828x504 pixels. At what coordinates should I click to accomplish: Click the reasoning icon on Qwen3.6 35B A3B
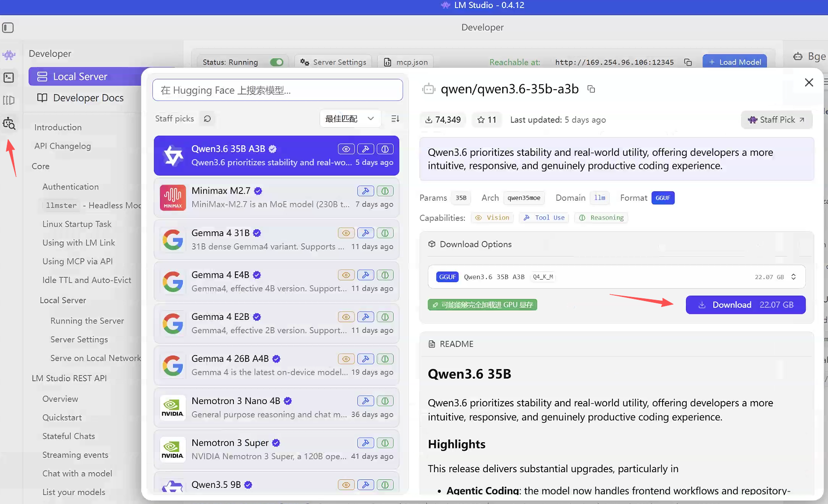[385, 149]
